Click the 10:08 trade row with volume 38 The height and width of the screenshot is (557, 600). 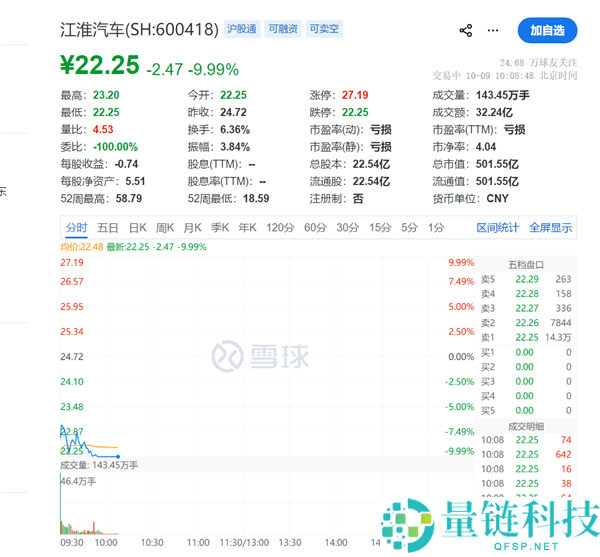[x=526, y=484]
